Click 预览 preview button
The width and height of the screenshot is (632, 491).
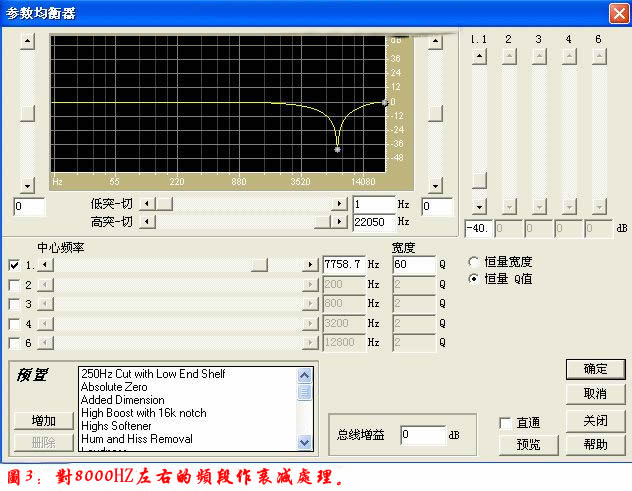(528, 445)
